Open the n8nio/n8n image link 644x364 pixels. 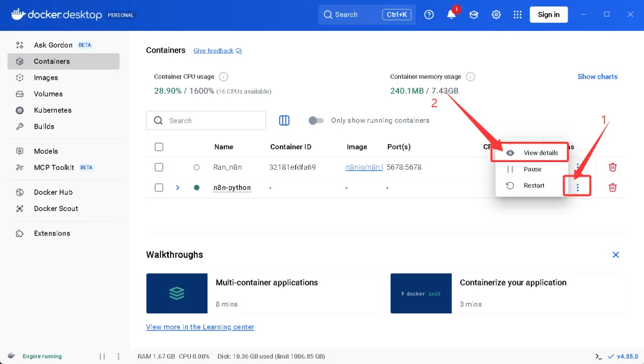364,167
